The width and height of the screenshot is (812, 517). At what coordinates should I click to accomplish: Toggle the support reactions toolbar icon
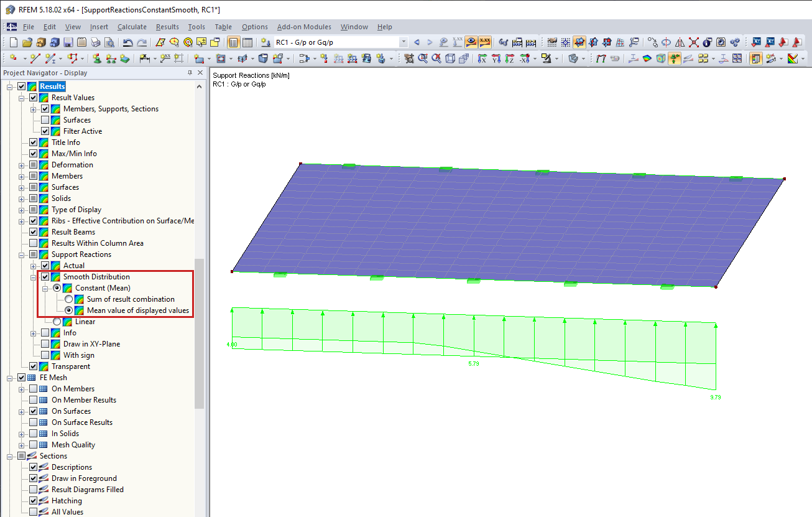[x=673, y=58]
